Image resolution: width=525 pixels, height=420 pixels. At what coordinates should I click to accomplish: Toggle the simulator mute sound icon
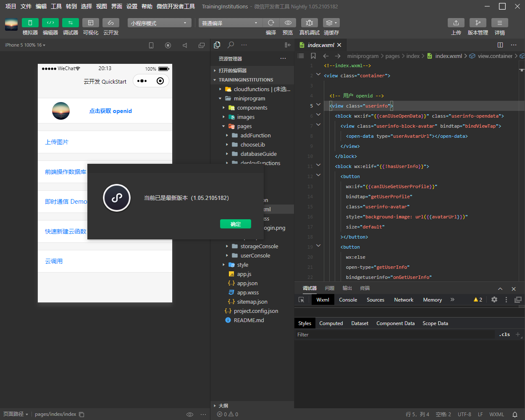tap(185, 45)
